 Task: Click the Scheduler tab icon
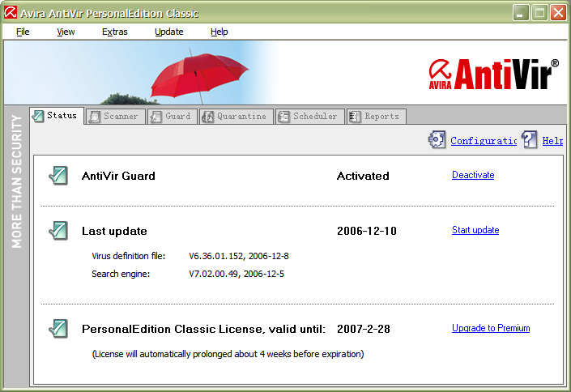click(283, 117)
